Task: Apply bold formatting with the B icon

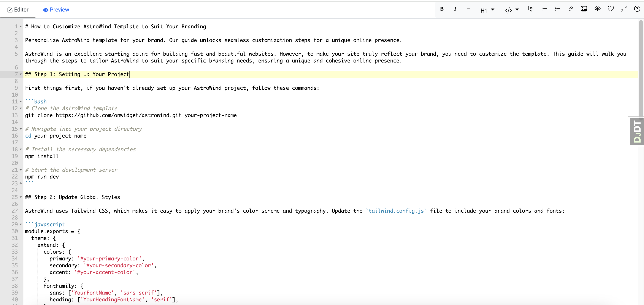Action: pyautogui.click(x=442, y=9)
